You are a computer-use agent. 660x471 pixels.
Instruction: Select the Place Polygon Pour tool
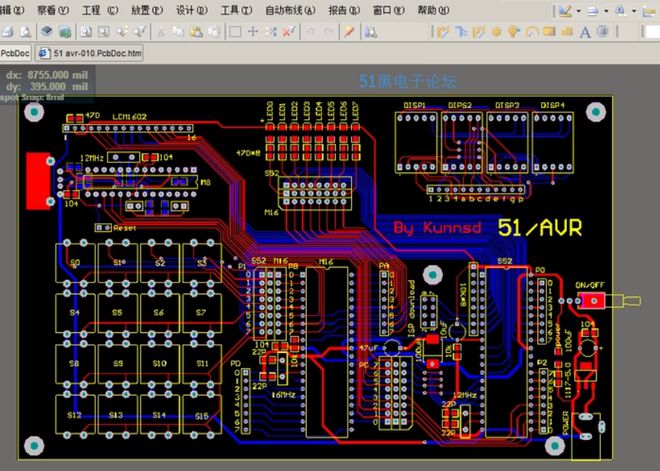click(567, 31)
